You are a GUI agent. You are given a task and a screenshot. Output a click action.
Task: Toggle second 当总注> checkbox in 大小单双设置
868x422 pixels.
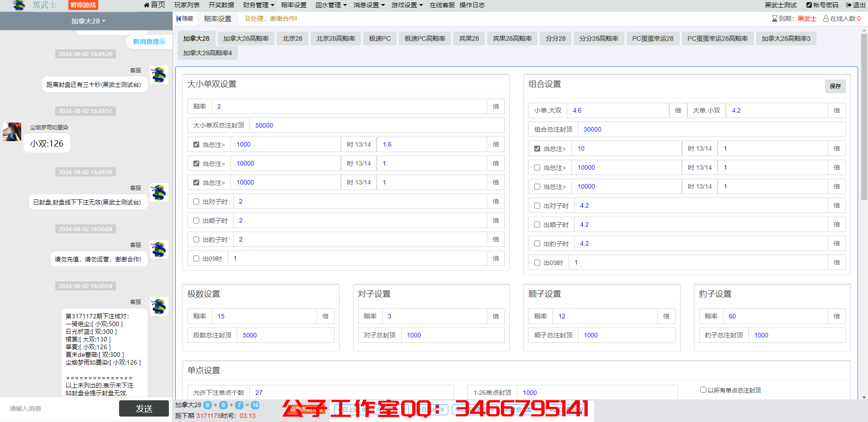196,164
